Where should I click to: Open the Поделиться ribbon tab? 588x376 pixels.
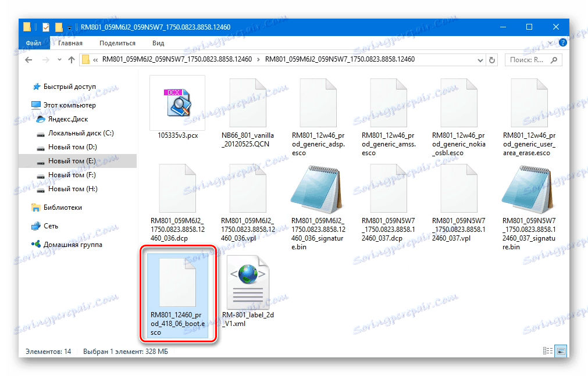coord(117,43)
